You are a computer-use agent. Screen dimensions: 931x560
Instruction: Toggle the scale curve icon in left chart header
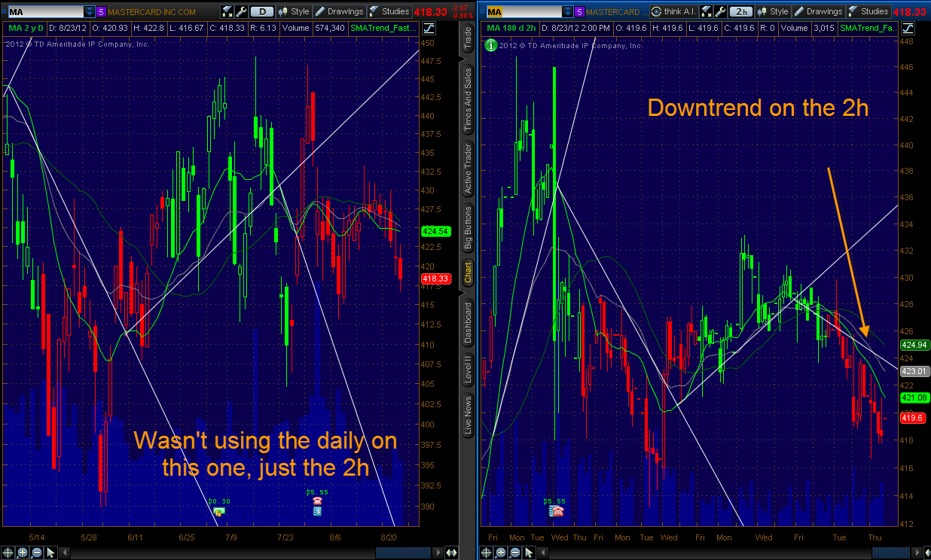tap(429, 28)
